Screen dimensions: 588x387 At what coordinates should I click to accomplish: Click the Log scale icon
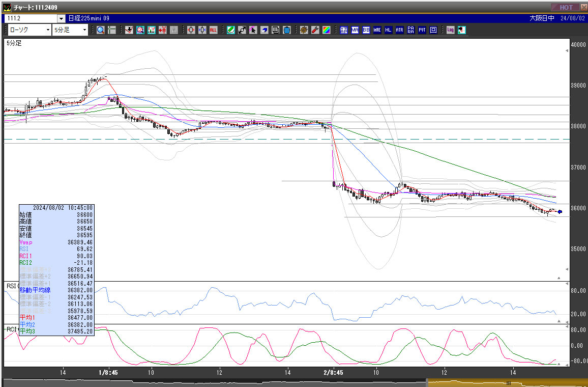(x=450, y=30)
